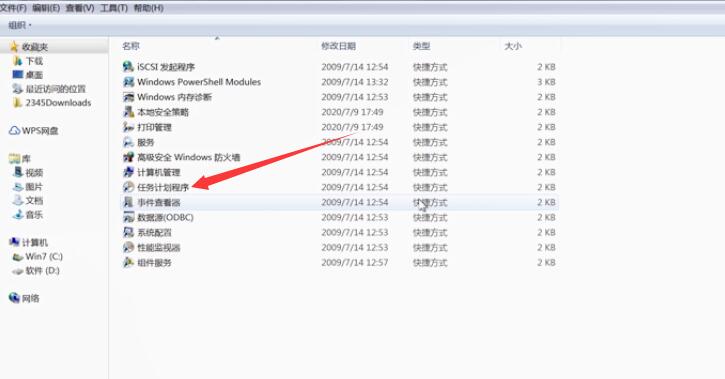Select the 事件查看器 icon

128,202
